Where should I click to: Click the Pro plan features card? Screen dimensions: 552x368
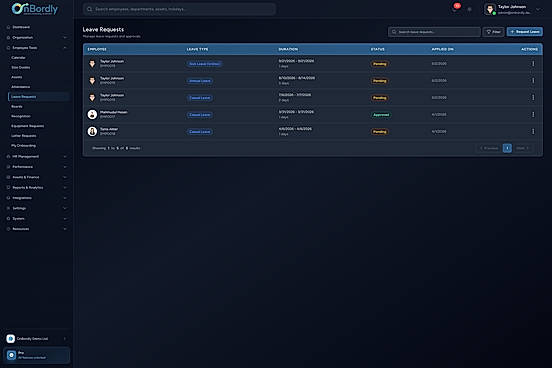point(37,355)
